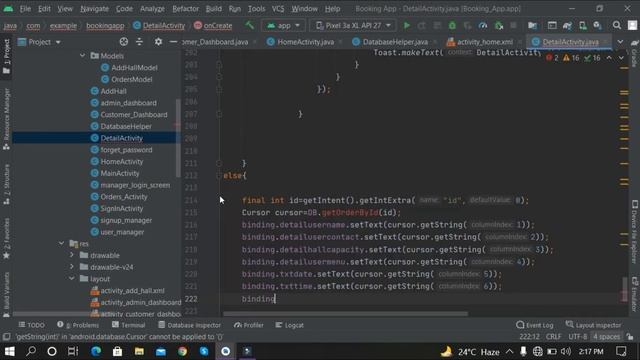Open the TODO tool window
Viewport: 640px width, 360px height.
point(31,325)
